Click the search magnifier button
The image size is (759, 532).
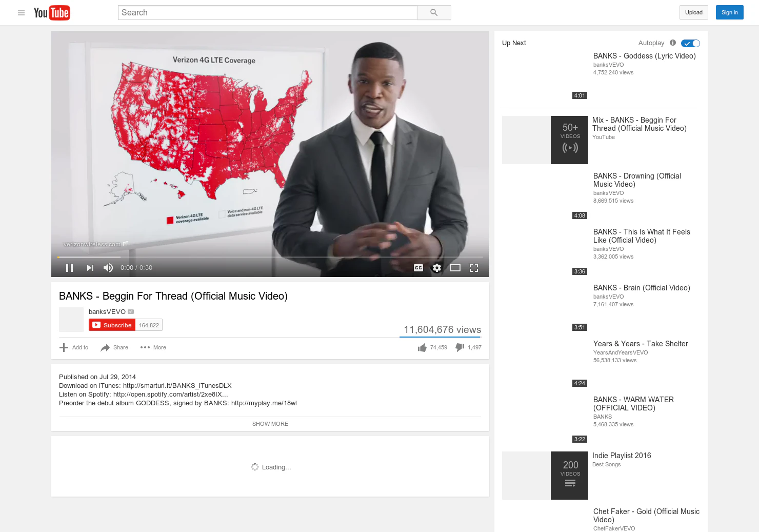pyautogui.click(x=434, y=13)
